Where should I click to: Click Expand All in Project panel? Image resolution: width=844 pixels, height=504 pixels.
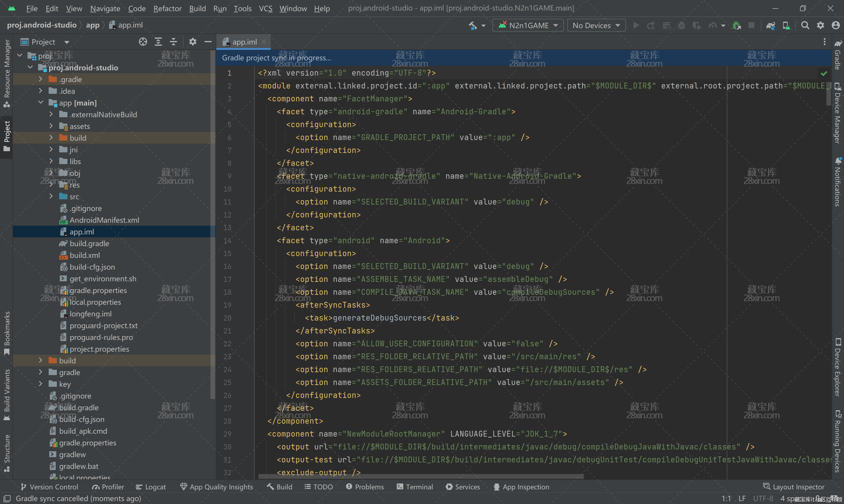[158, 42]
